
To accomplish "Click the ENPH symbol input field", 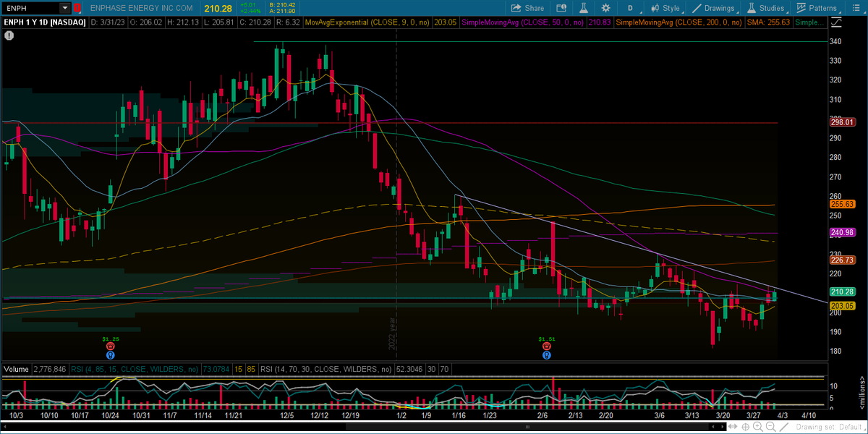I will [x=30, y=8].
